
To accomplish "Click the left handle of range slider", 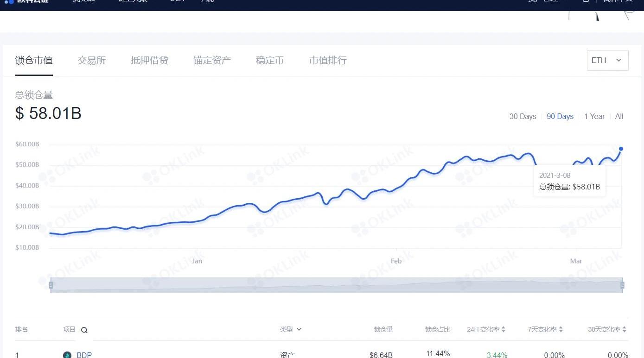I will (x=51, y=285).
